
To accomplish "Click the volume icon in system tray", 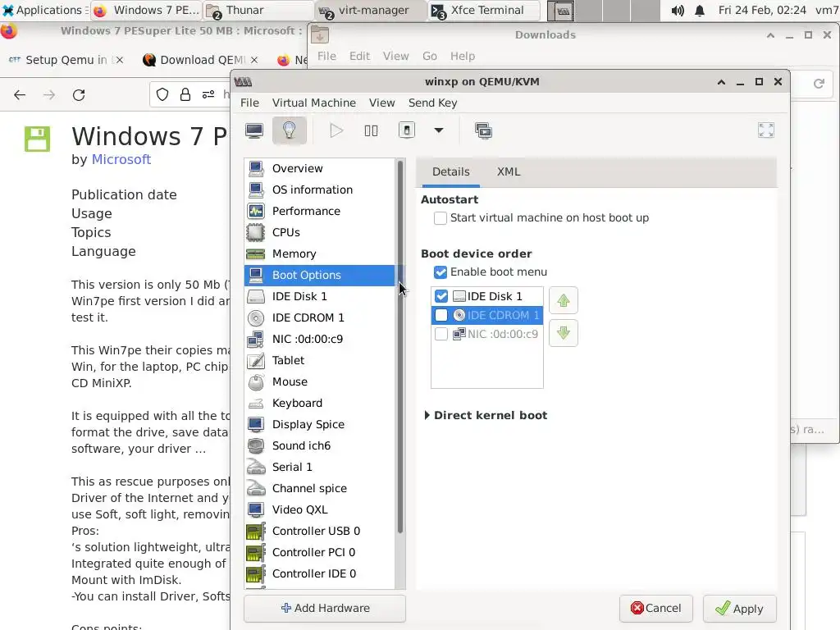I will 678,10.
